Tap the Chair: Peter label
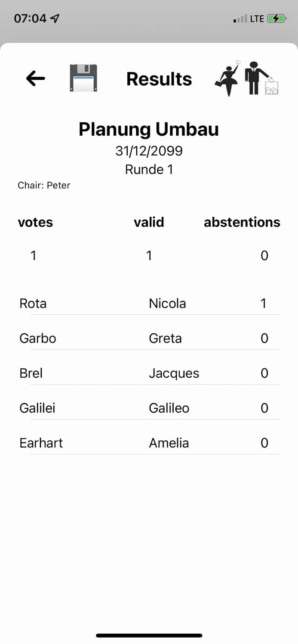 pyautogui.click(x=44, y=185)
